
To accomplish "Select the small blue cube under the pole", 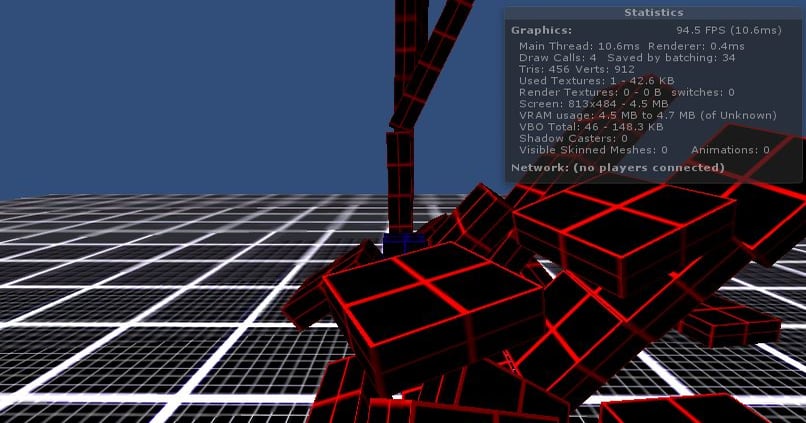I will pyautogui.click(x=404, y=243).
